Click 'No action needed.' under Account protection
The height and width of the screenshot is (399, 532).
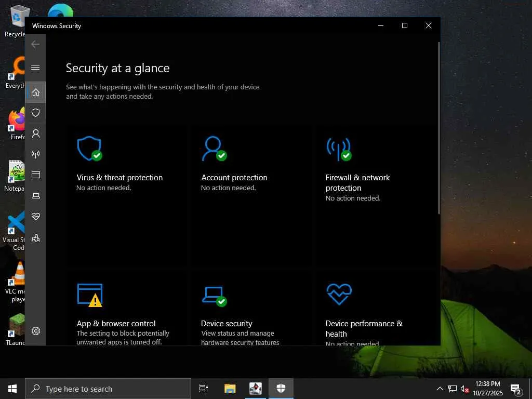[x=229, y=188]
